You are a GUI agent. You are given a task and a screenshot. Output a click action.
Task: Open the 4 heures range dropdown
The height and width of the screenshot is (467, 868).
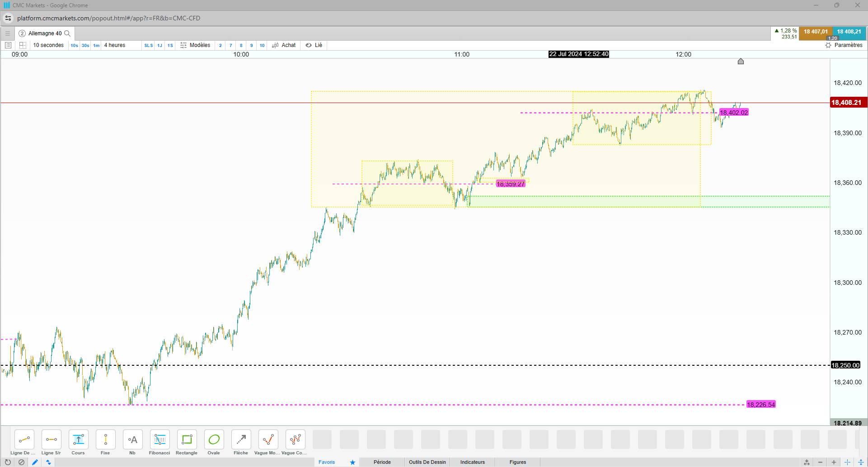pos(115,45)
